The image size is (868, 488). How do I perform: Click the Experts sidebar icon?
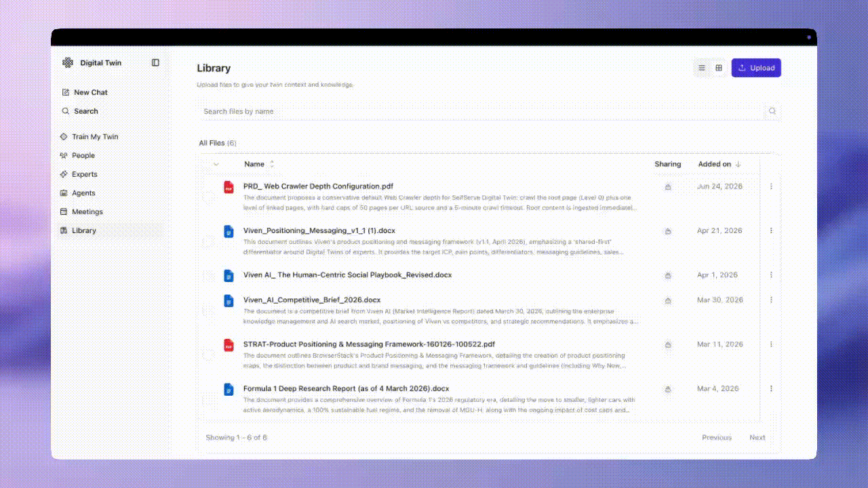tap(64, 174)
